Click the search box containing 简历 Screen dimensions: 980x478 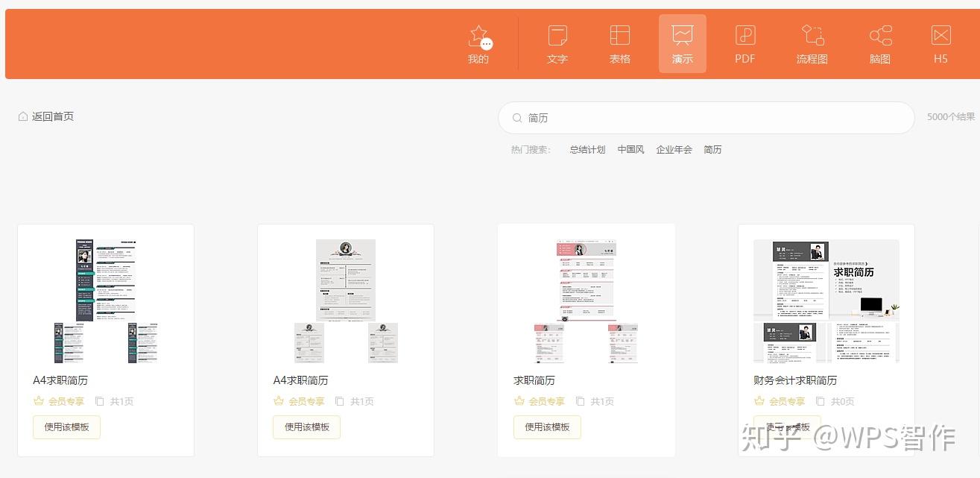click(706, 118)
